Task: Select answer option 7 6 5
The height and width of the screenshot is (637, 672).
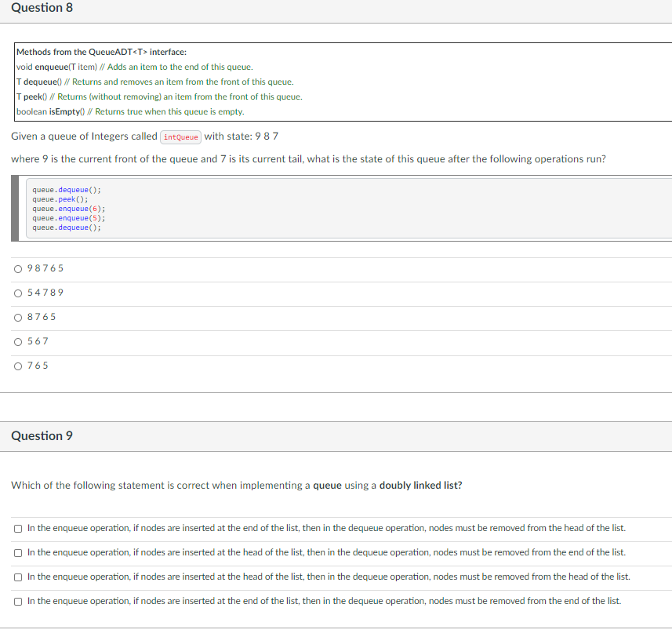Action: [x=17, y=366]
